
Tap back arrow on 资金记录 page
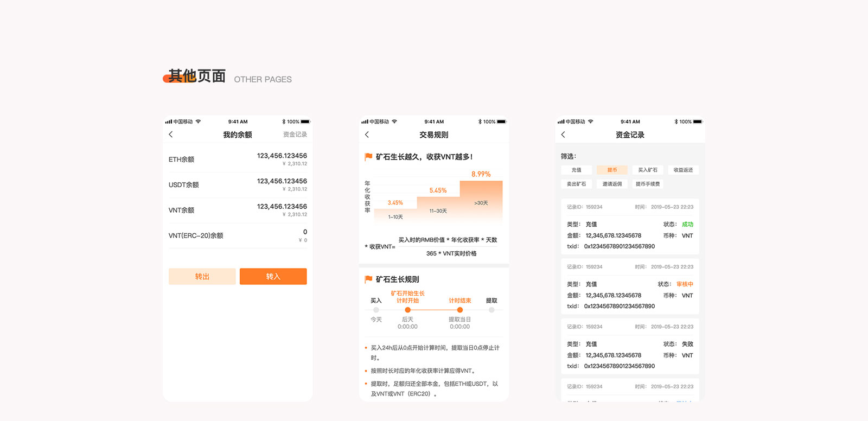[x=563, y=135]
